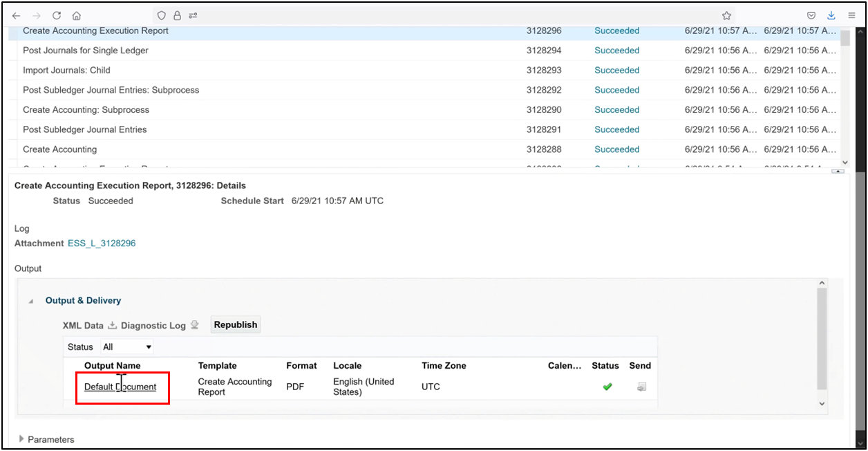Open the Diagnostic Log viewer icon
This screenshot has width=868, height=451.
tap(196, 324)
